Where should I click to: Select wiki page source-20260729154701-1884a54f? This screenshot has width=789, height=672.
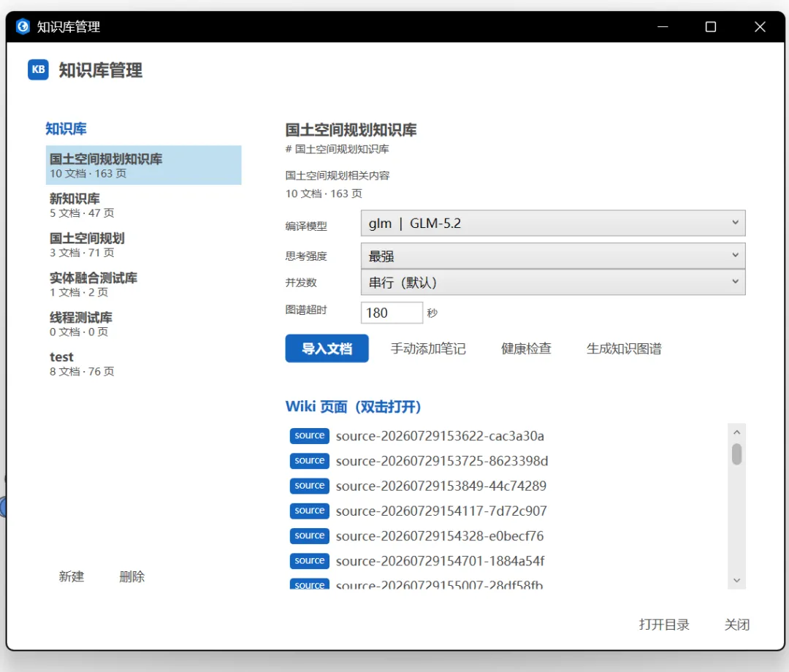[x=506, y=561]
